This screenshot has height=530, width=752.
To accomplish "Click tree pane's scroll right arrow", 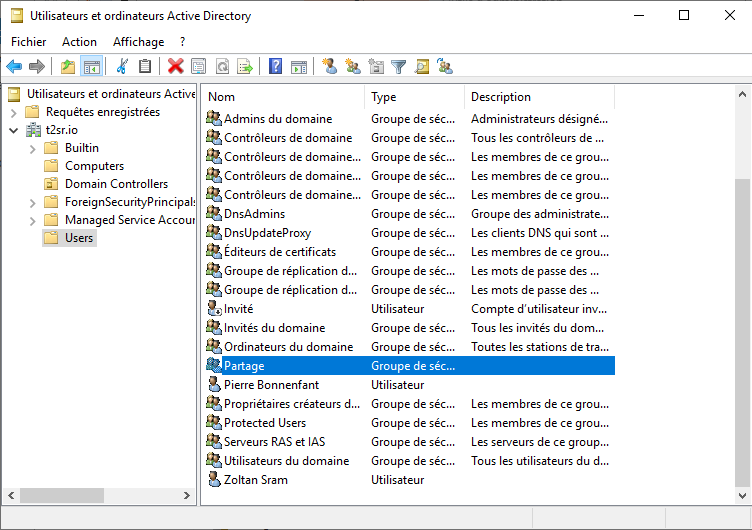I will (x=187, y=495).
